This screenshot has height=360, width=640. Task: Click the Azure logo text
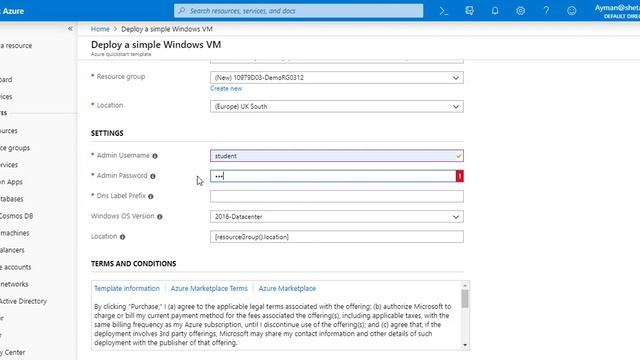click(12, 11)
